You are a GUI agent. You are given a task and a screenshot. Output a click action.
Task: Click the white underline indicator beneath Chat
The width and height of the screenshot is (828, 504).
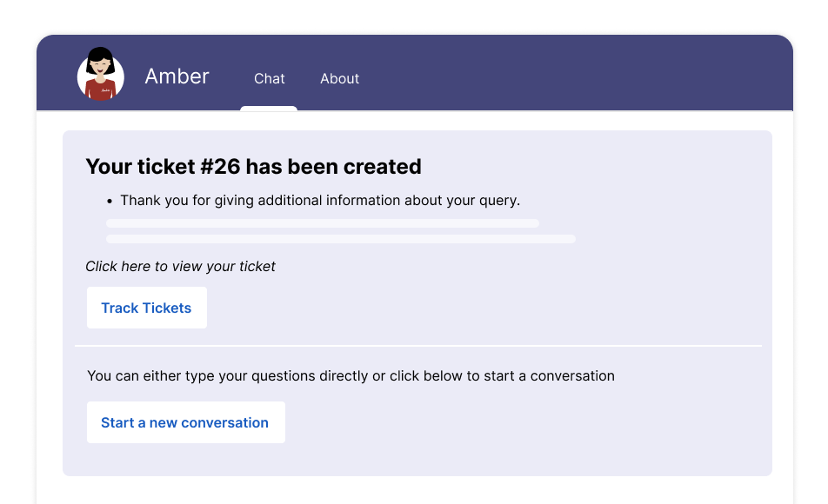click(269, 109)
